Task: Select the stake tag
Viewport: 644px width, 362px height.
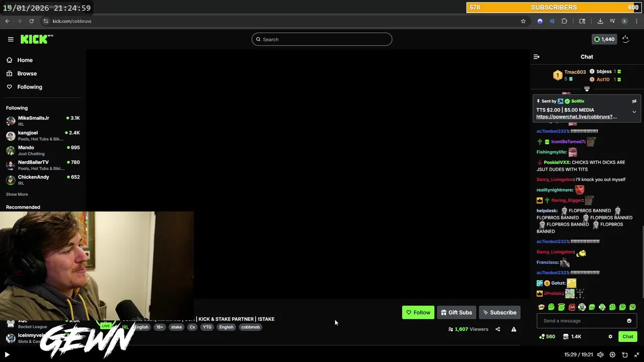Action: click(x=176, y=327)
